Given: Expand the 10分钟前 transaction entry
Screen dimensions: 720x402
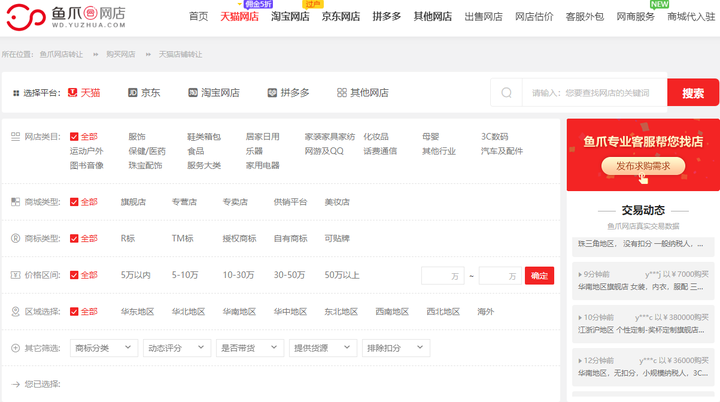Looking at the screenshot, I should 643,323.
